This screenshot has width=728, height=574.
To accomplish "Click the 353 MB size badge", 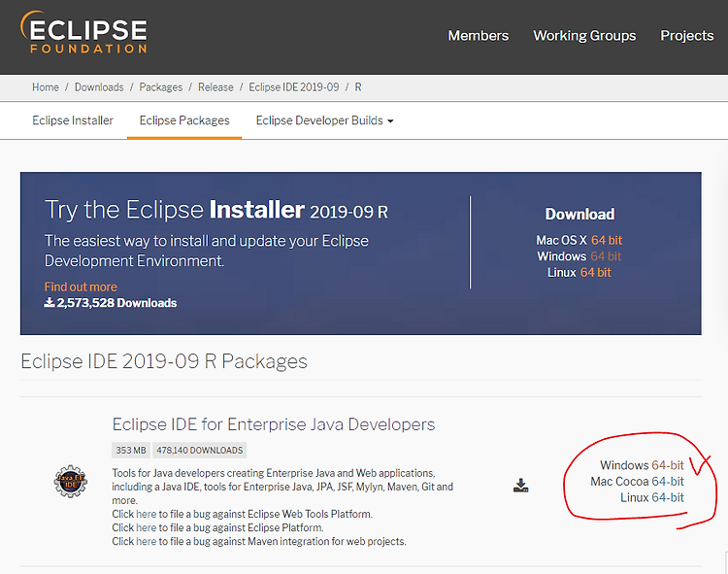I will point(131,450).
